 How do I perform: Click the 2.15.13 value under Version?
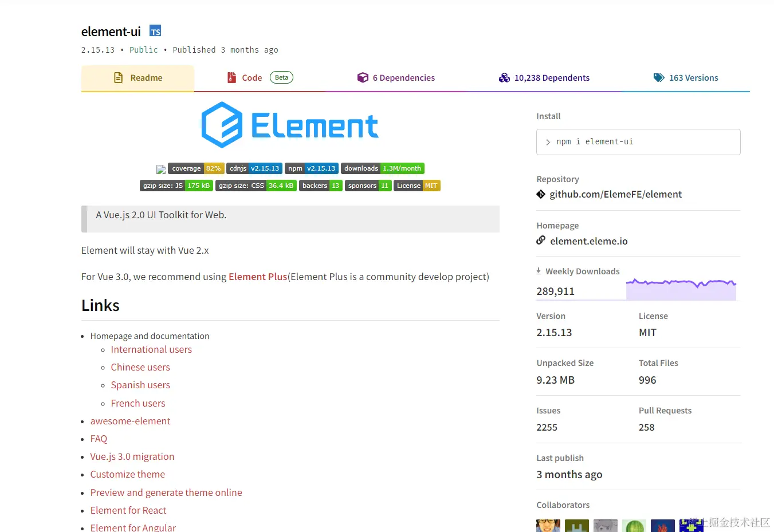(x=554, y=332)
